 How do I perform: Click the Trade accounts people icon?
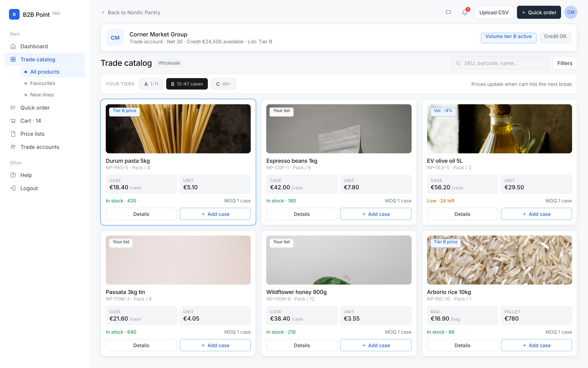pos(13,147)
